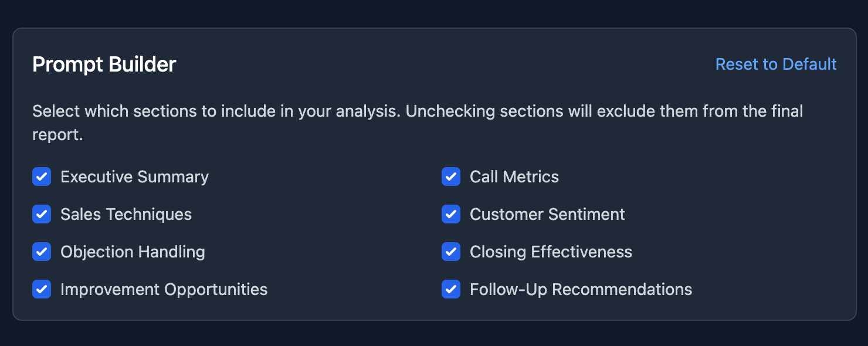Uncheck the Customer Sentiment checkbox
Image resolution: width=868 pixels, height=346 pixels.
point(451,214)
